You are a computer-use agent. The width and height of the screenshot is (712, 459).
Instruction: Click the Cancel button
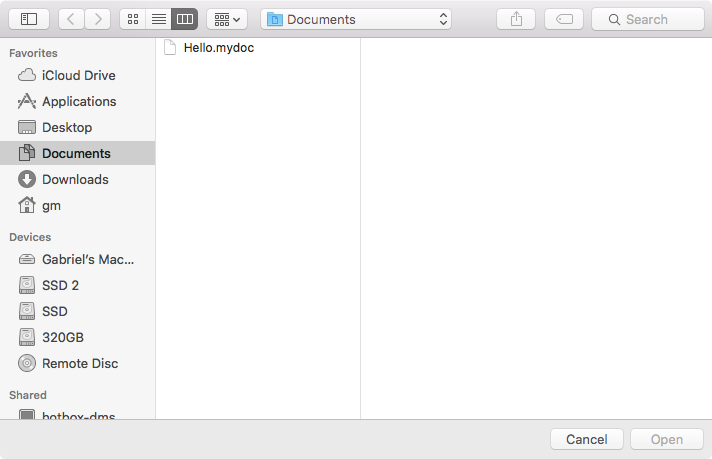coord(586,439)
